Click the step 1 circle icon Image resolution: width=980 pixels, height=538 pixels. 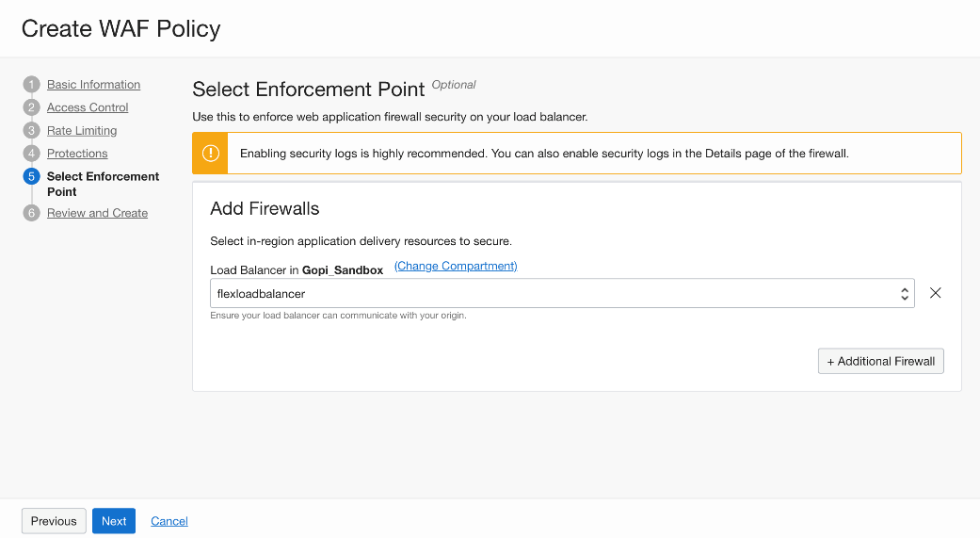pos(32,85)
